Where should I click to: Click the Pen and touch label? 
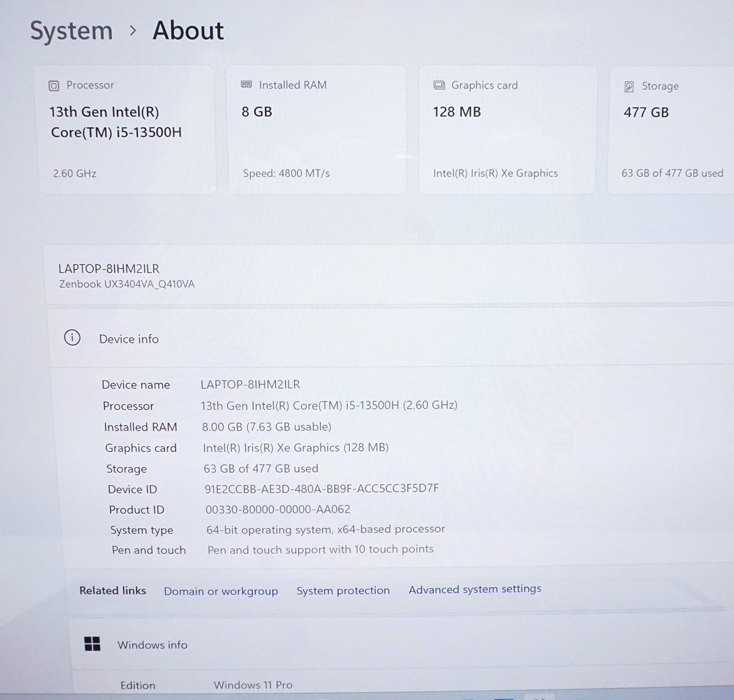pyautogui.click(x=149, y=550)
